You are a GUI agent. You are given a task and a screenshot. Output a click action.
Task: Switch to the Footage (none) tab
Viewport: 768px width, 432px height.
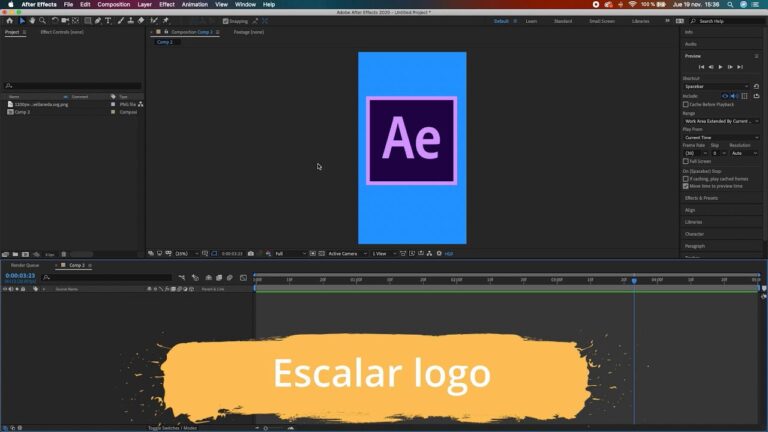tap(249, 32)
